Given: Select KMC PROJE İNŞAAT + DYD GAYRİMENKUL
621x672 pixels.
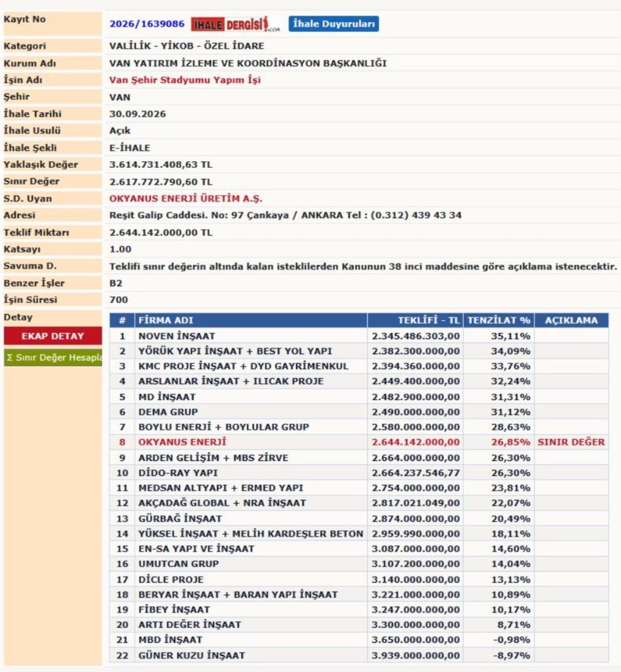Looking at the screenshot, I should coord(243,366).
